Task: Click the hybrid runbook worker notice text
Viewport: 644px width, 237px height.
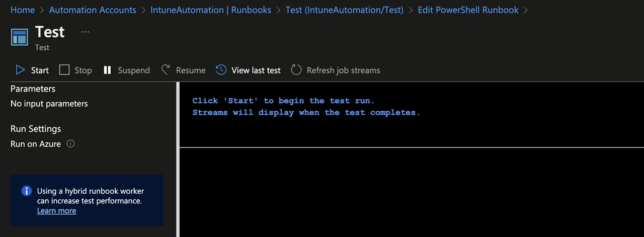Action: (x=91, y=196)
